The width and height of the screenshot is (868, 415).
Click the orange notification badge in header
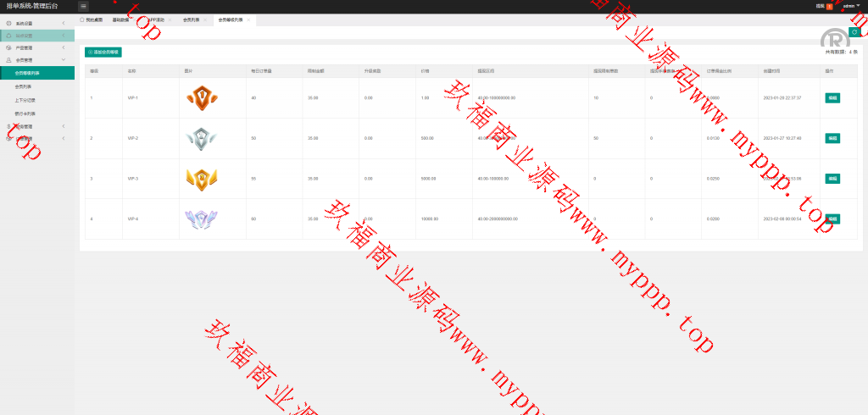point(829,6)
